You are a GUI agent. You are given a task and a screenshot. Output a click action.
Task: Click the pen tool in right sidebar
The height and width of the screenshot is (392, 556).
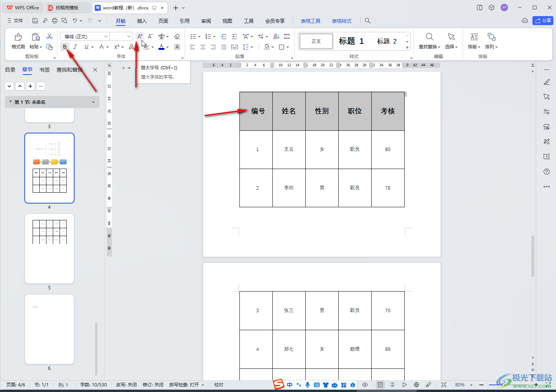point(547,82)
